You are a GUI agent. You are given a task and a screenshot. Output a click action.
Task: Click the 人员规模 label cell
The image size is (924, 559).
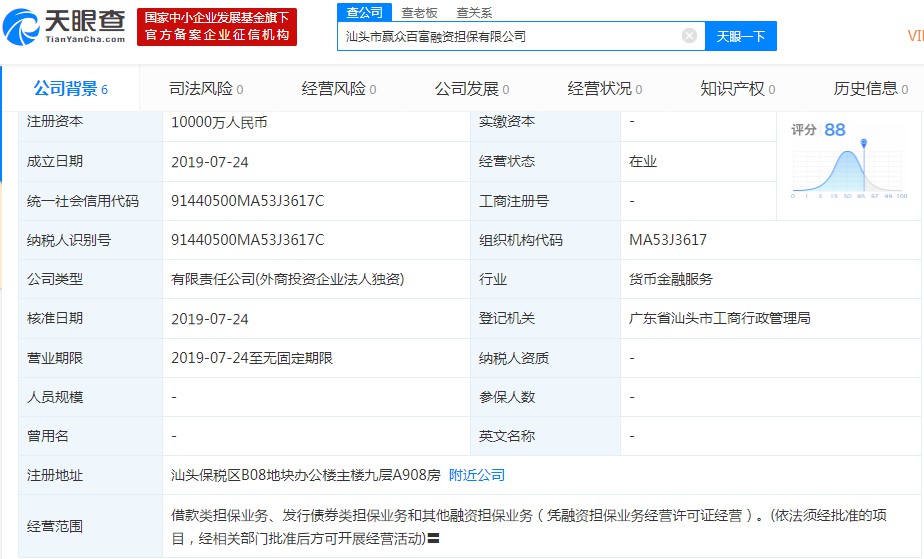(x=90, y=397)
